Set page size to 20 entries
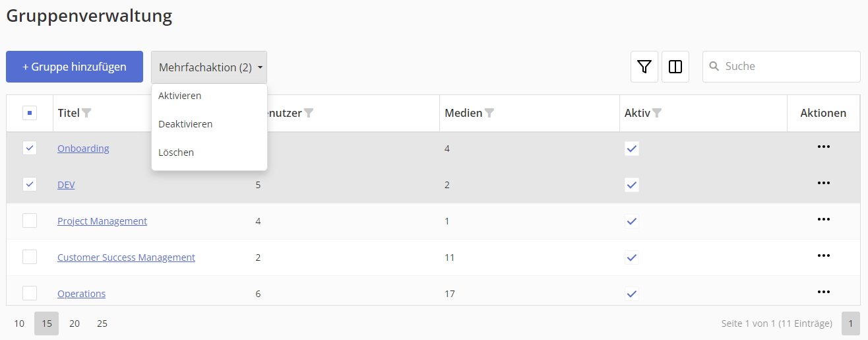Screen dimensions: 868x340 [75, 323]
